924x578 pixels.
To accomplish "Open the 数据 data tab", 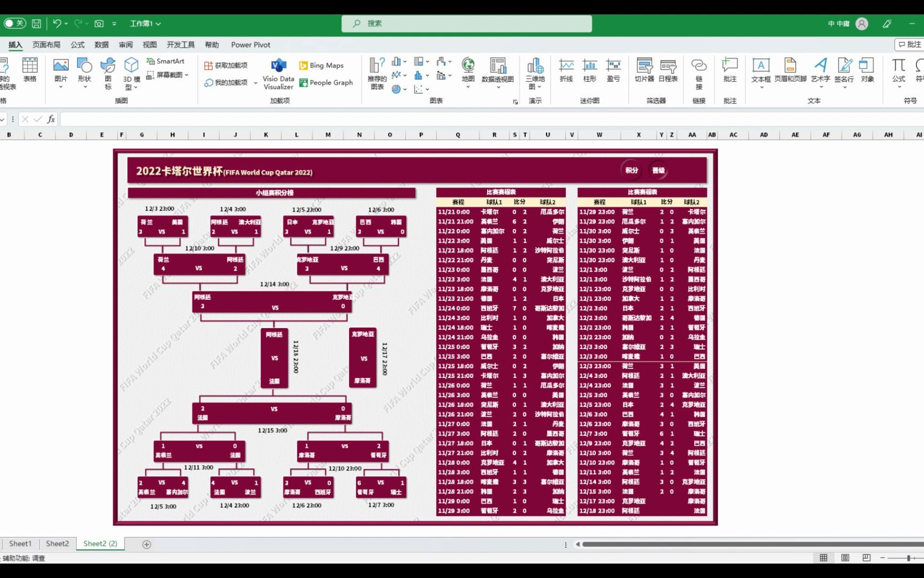I will 102,45.
